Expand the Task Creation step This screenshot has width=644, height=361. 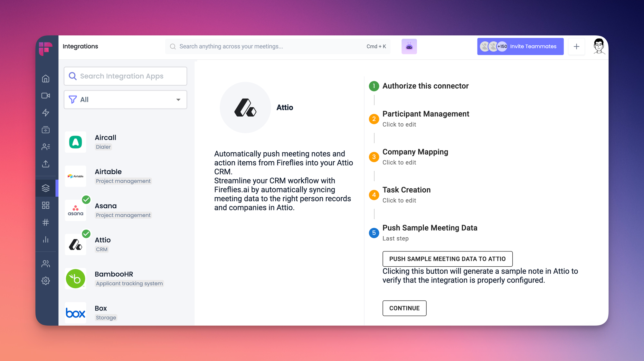click(x=406, y=195)
